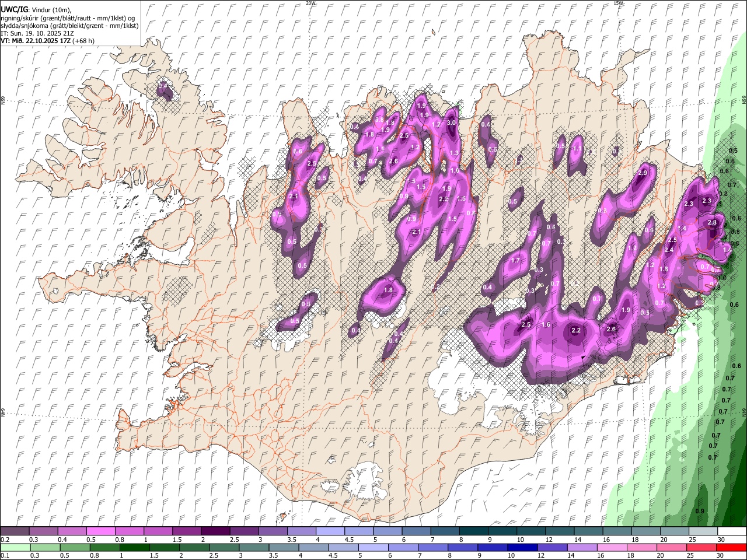Screen dimensions: 747x560
Task: Click the "IT: Sun. 19. 10. 2025 21Z" line
Action: 37,33
